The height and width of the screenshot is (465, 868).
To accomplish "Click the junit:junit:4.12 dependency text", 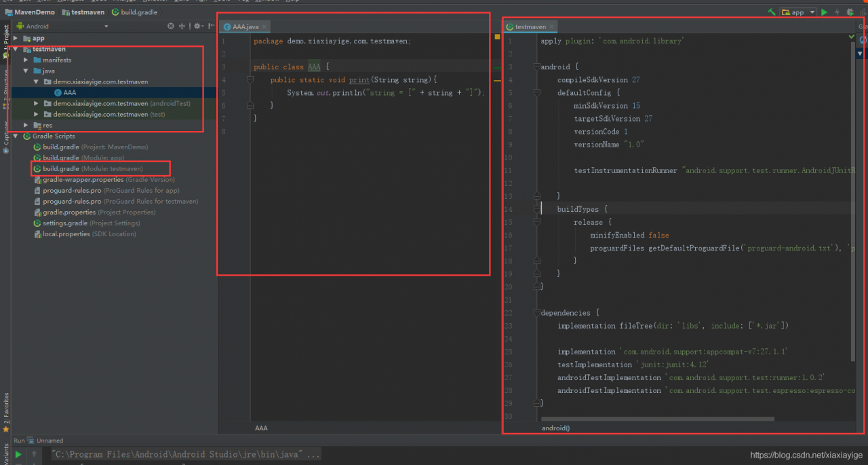I will tap(673, 365).
